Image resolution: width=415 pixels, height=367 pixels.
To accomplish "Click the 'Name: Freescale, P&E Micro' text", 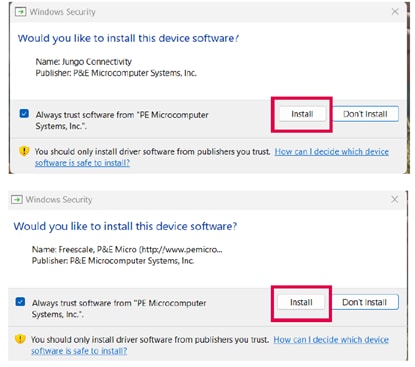I will pyautogui.click(x=127, y=249).
